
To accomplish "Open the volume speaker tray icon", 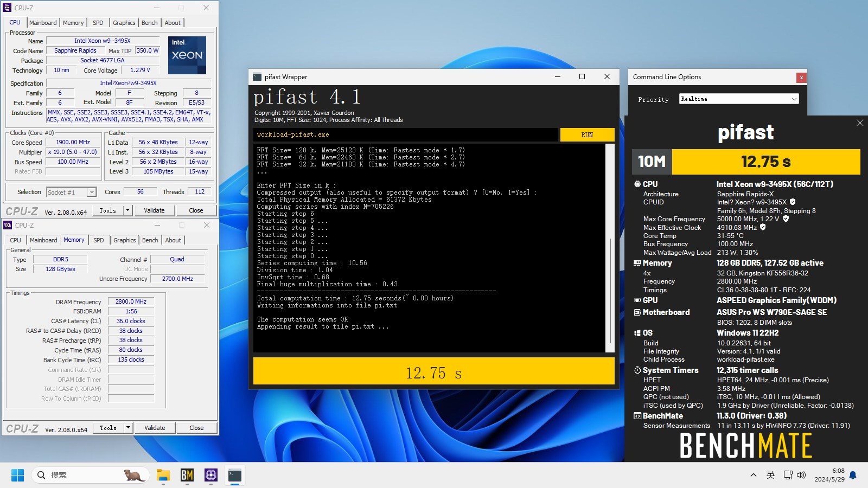I will click(x=801, y=476).
